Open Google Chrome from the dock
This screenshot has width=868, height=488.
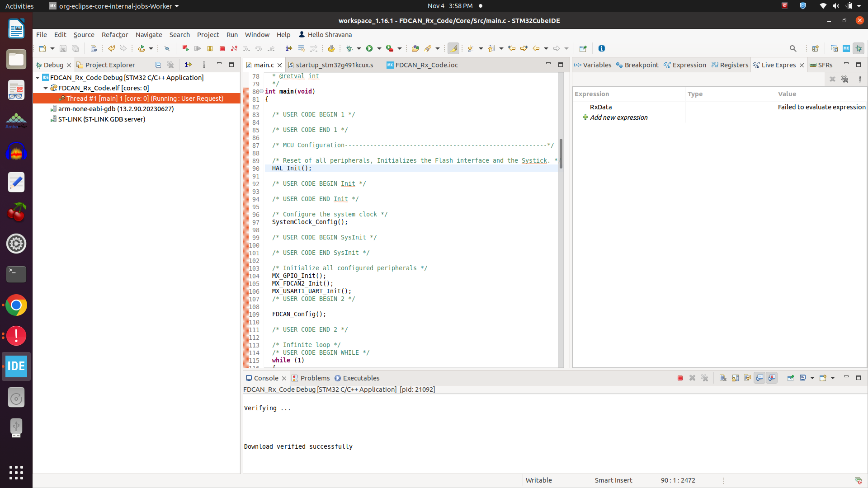(x=16, y=305)
